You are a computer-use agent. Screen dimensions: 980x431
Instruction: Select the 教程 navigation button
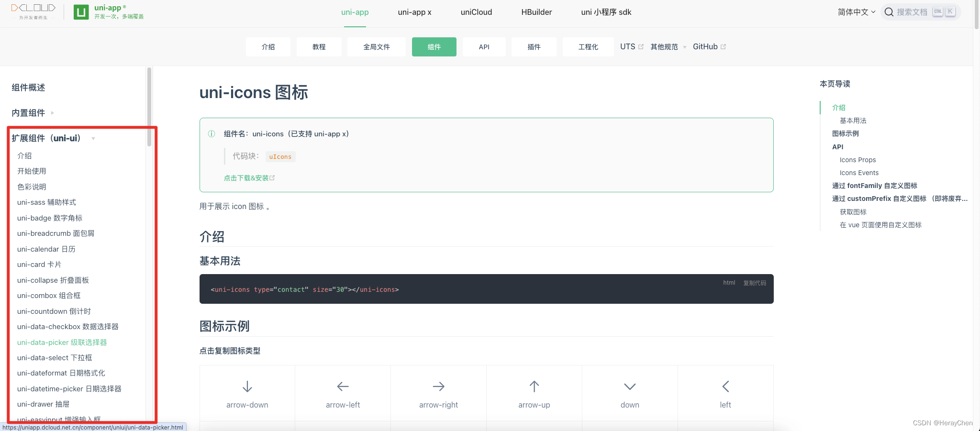[319, 47]
